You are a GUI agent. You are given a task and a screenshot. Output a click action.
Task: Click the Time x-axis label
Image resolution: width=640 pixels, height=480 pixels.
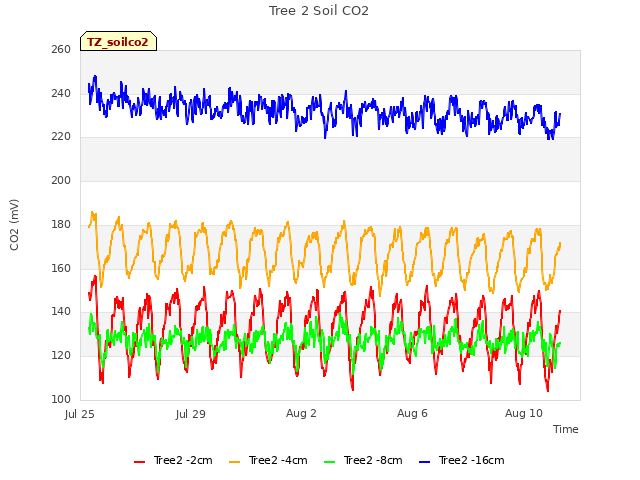point(566,429)
